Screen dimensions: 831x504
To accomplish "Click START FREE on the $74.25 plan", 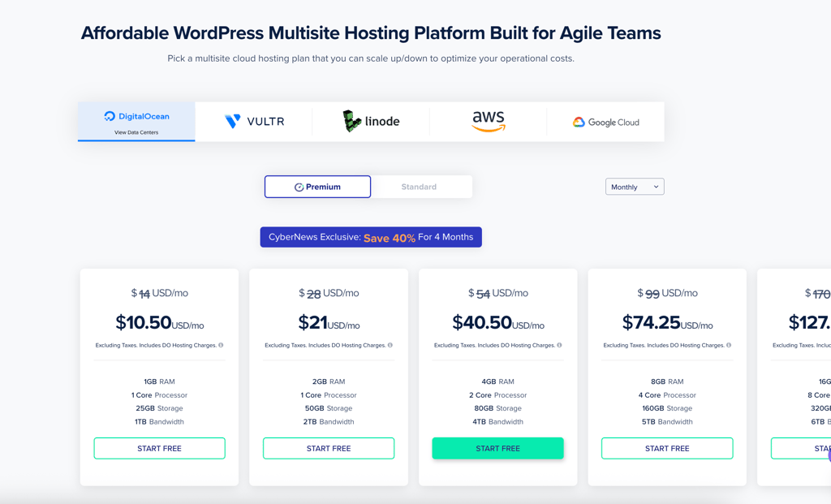I will [x=667, y=448].
